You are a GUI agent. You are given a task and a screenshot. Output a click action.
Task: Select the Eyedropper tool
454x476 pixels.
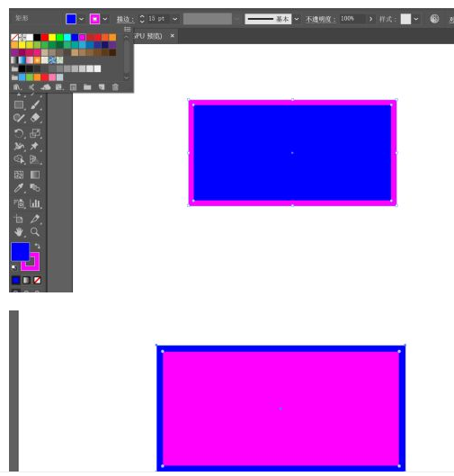pos(19,188)
